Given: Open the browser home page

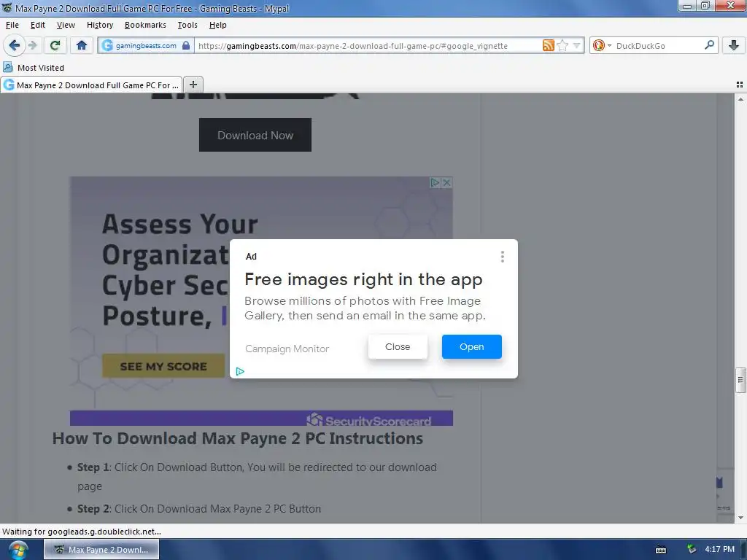Looking at the screenshot, I should click(82, 46).
